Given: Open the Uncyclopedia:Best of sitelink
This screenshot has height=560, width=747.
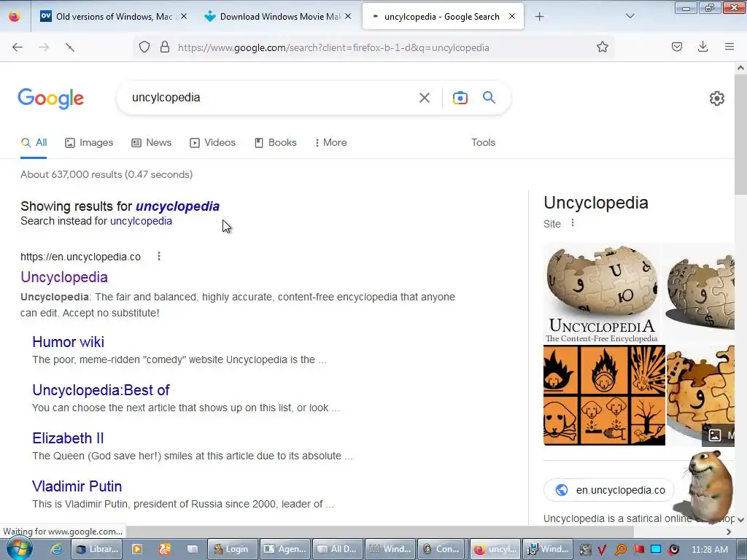Looking at the screenshot, I should pyautogui.click(x=101, y=390).
